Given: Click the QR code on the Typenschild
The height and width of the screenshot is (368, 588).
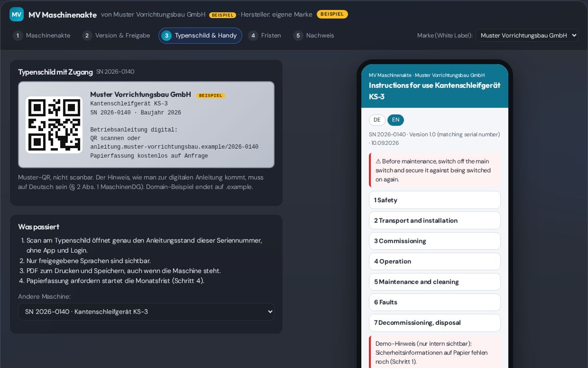Looking at the screenshot, I should point(54,125).
